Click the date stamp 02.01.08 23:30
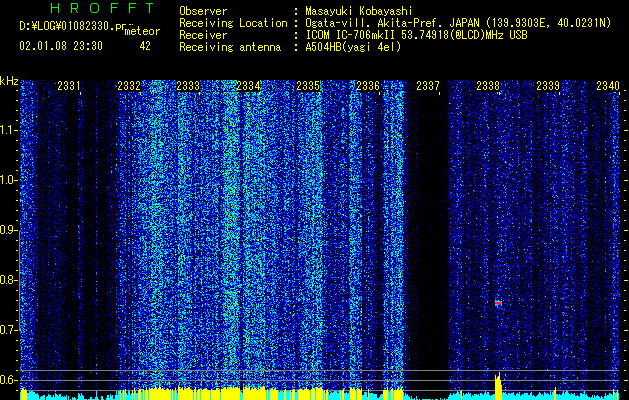629x400 pixels. click(x=61, y=46)
